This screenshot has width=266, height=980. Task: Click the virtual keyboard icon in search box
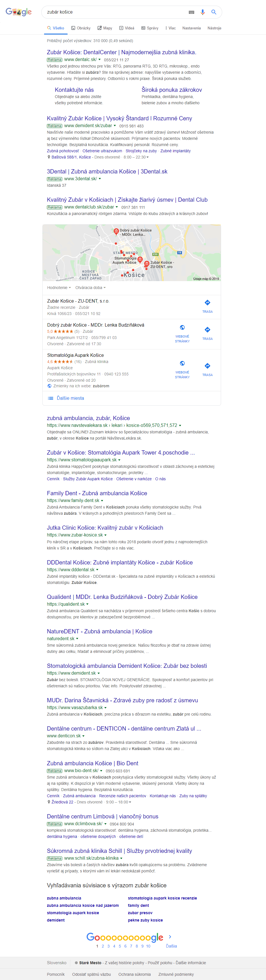tap(191, 12)
